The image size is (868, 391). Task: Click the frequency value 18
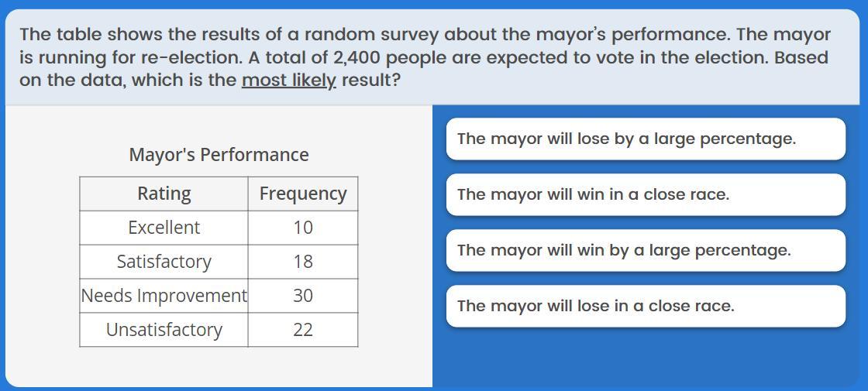[303, 262]
